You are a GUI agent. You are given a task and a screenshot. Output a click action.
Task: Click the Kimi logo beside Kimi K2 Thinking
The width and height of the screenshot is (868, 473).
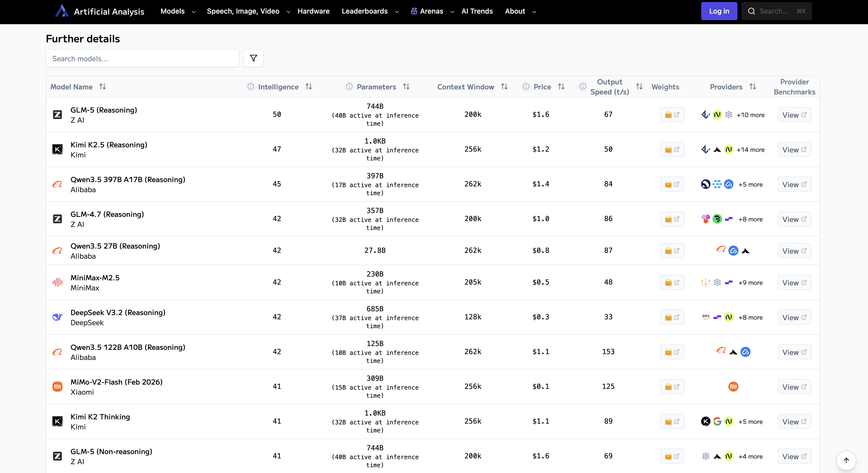pyautogui.click(x=57, y=421)
